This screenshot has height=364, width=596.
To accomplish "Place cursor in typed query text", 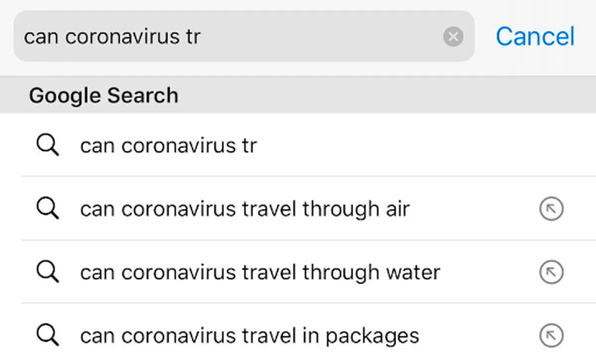I will click(112, 37).
